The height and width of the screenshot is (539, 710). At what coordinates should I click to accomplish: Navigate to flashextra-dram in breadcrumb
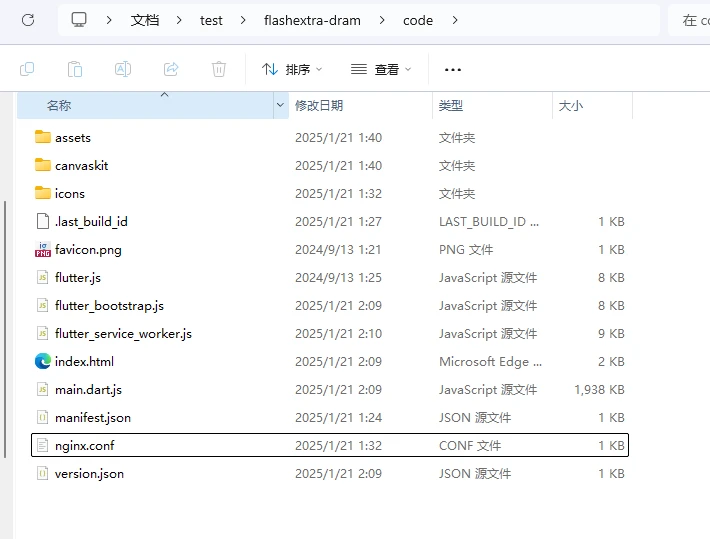tap(312, 20)
